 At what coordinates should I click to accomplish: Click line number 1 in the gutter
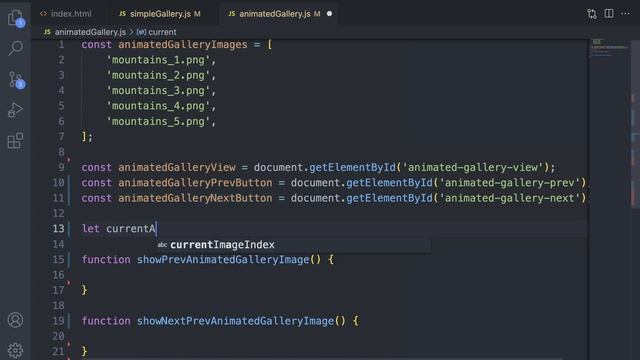click(61, 44)
